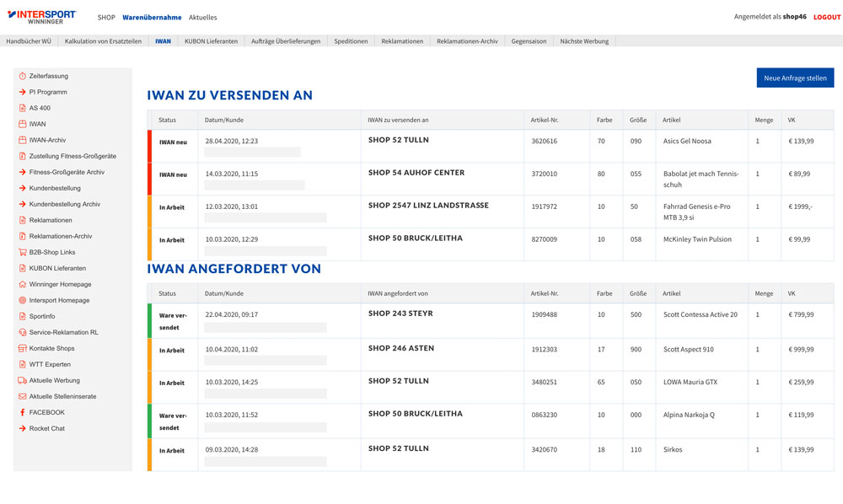Click the Fitness-Großgeräte Archiv arrow icon
This screenshot has height=504, width=843.
pos(23,172)
